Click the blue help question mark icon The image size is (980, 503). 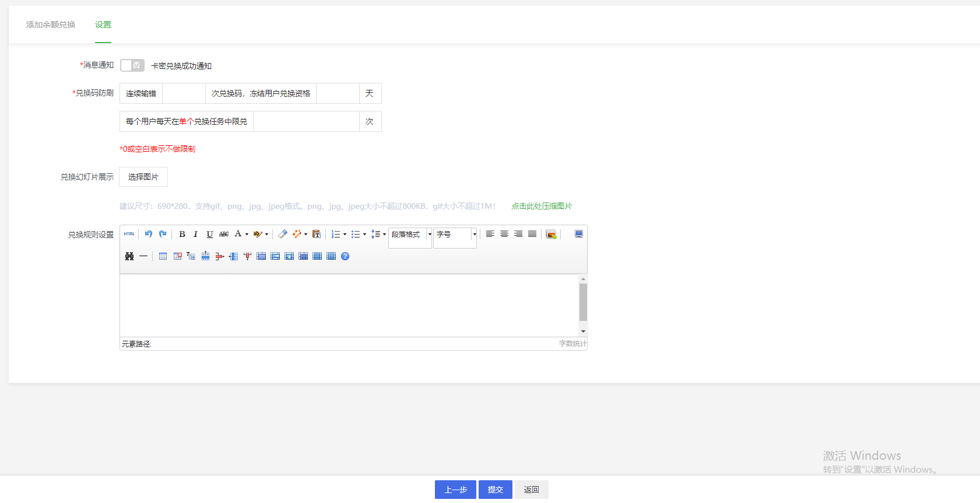click(345, 256)
